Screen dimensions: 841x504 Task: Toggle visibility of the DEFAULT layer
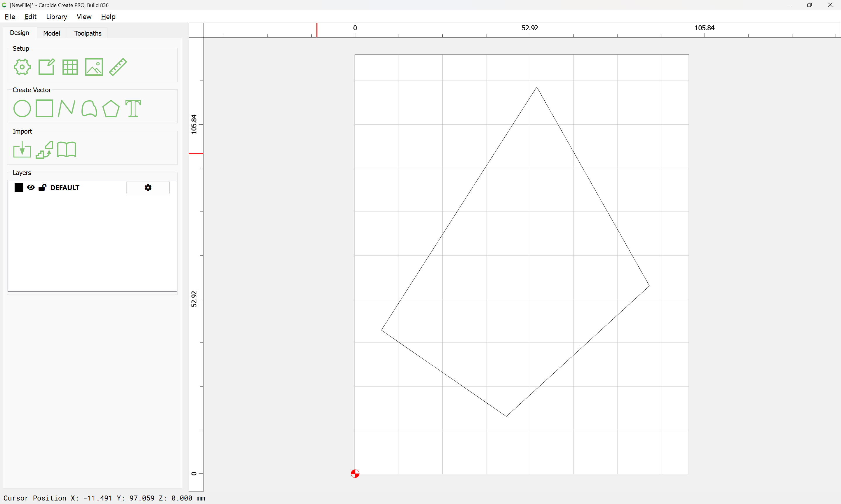pyautogui.click(x=31, y=188)
